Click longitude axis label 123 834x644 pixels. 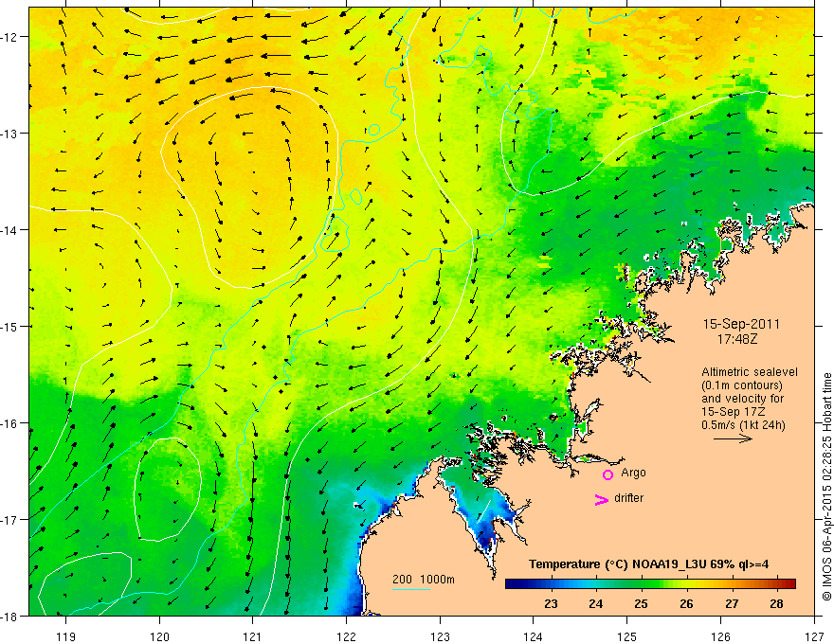440,636
